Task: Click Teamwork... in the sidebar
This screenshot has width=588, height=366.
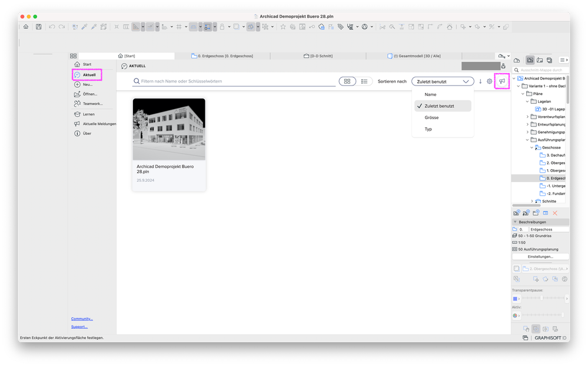Action: click(x=88, y=103)
